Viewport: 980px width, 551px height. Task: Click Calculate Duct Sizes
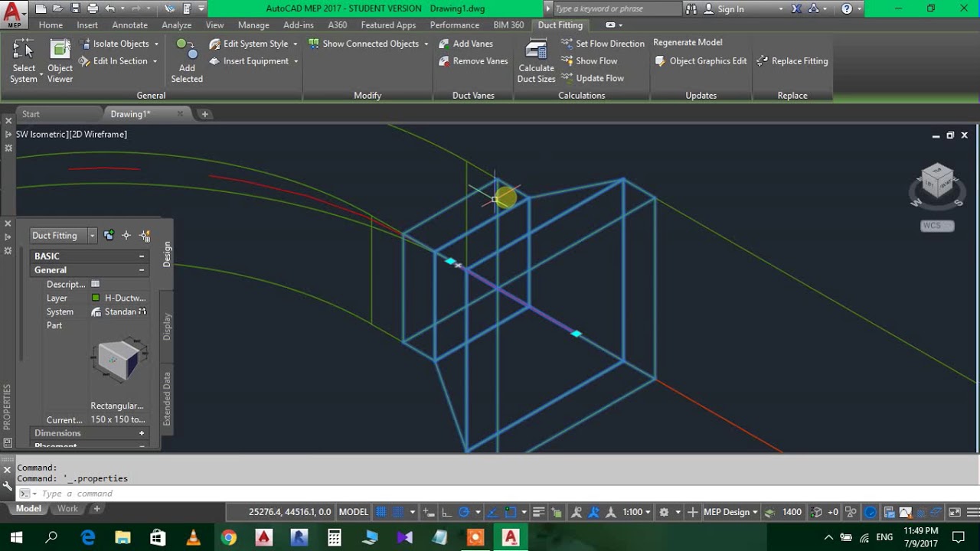click(536, 60)
